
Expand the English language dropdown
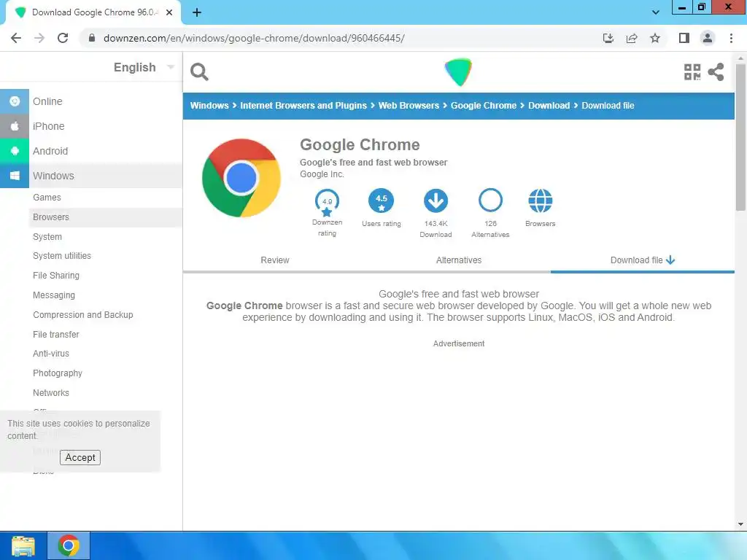tap(144, 67)
